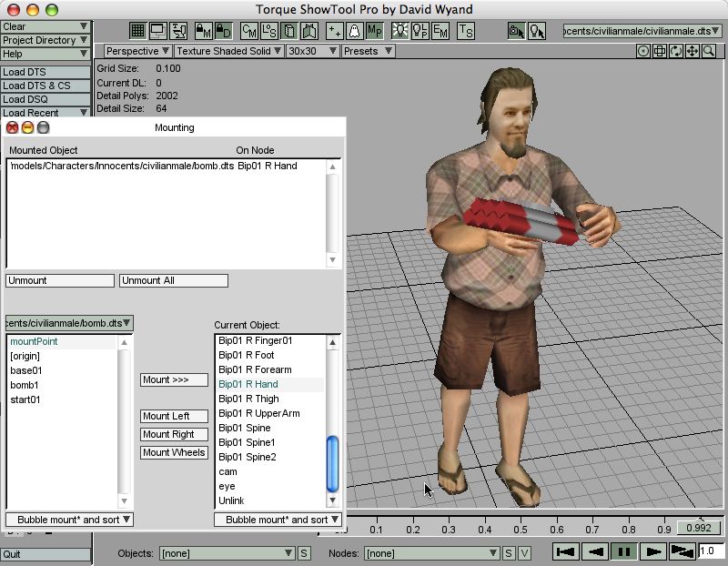728x566 pixels.
Task: Open the Project Directory menu
Action: point(45,40)
